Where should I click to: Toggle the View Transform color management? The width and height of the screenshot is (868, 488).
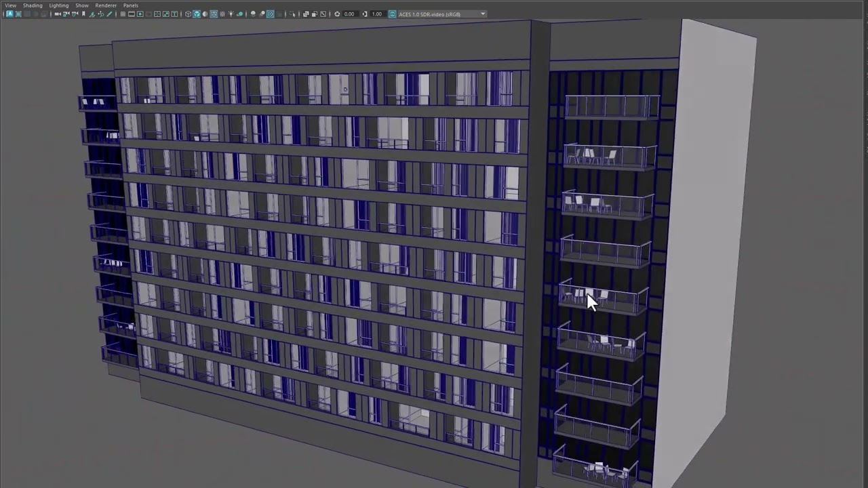pyautogui.click(x=392, y=14)
